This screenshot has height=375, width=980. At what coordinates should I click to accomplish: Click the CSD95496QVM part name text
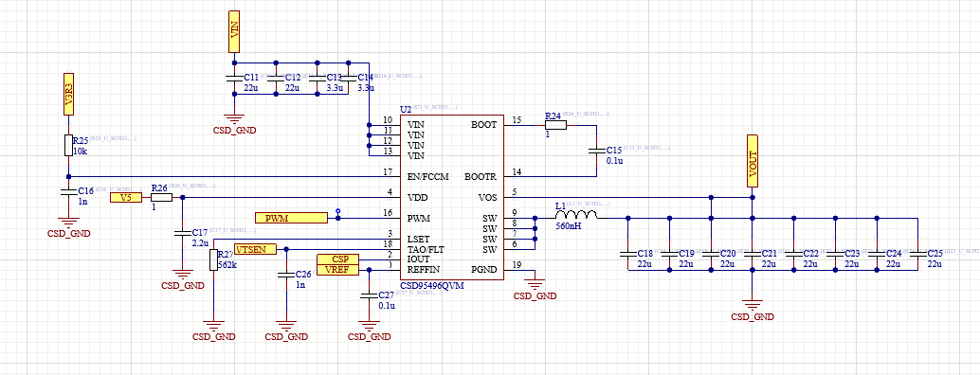431,285
